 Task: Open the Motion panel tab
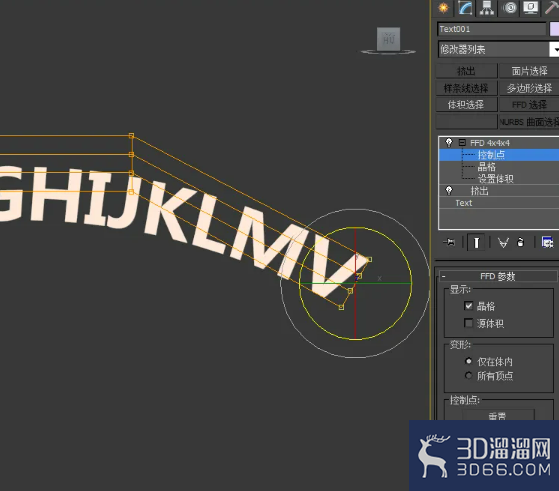(x=510, y=8)
